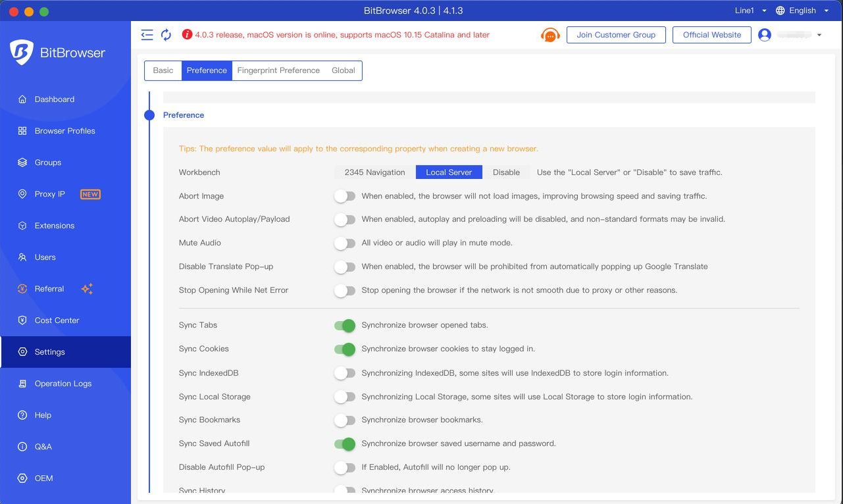Image resolution: width=843 pixels, height=504 pixels.
Task: Open the Operation Logs menu item
Action: (66, 384)
